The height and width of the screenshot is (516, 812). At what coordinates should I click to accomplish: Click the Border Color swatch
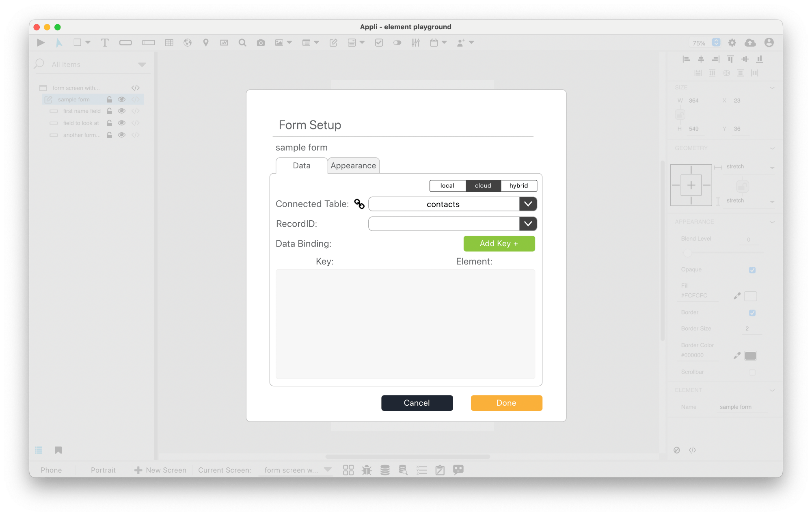750,355
